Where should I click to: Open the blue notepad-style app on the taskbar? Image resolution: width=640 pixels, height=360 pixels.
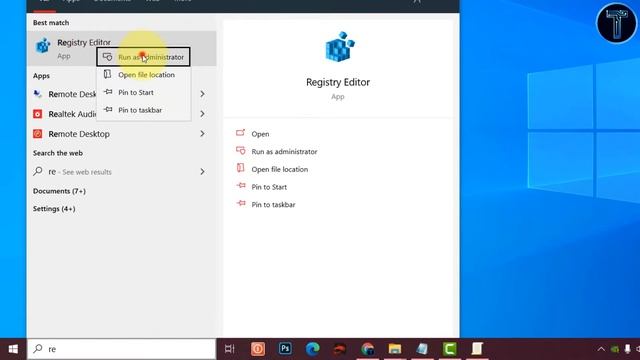422,349
